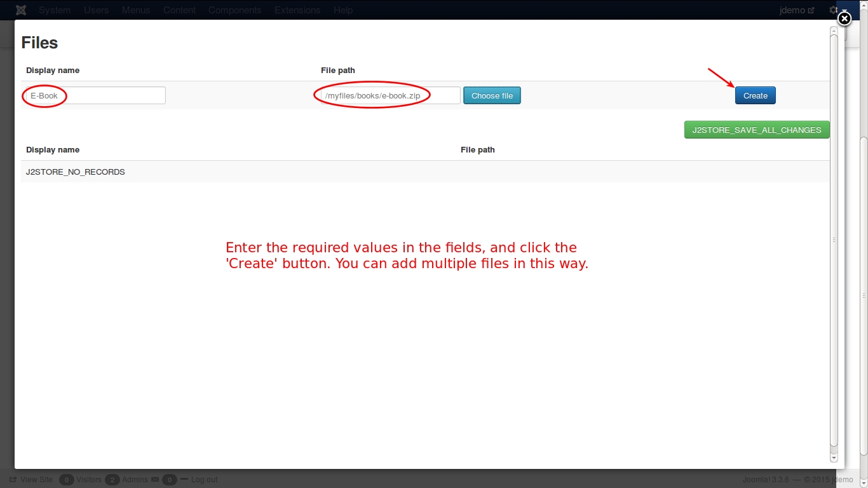Viewport: 868px width, 488px height.
Task: Click the J2STORE_NO_RECORDS row text
Action: (76, 172)
